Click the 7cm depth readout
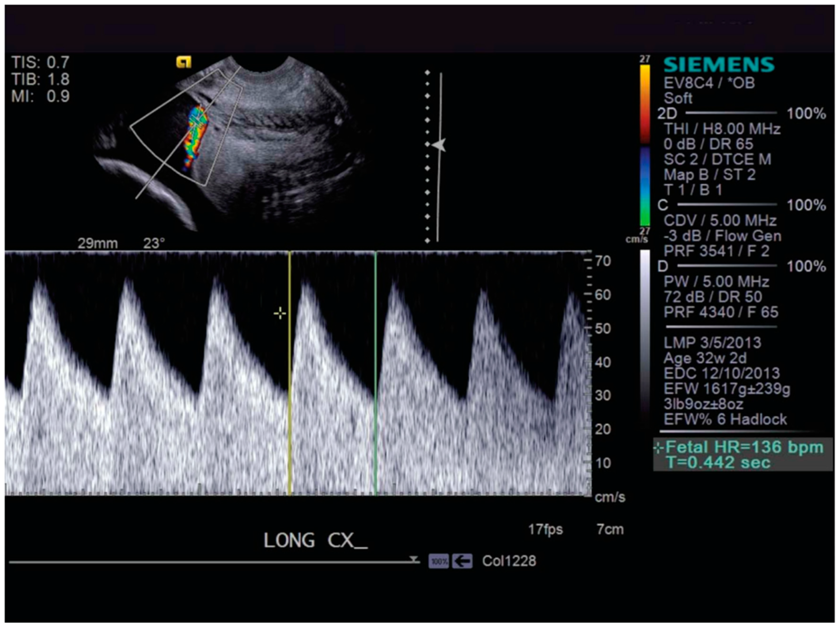This screenshot has width=840, height=627. pyautogui.click(x=610, y=529)
